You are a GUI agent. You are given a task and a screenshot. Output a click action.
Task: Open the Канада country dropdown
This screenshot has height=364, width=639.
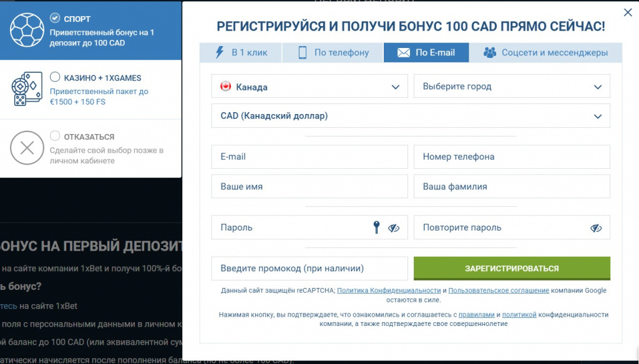(310, 86)
